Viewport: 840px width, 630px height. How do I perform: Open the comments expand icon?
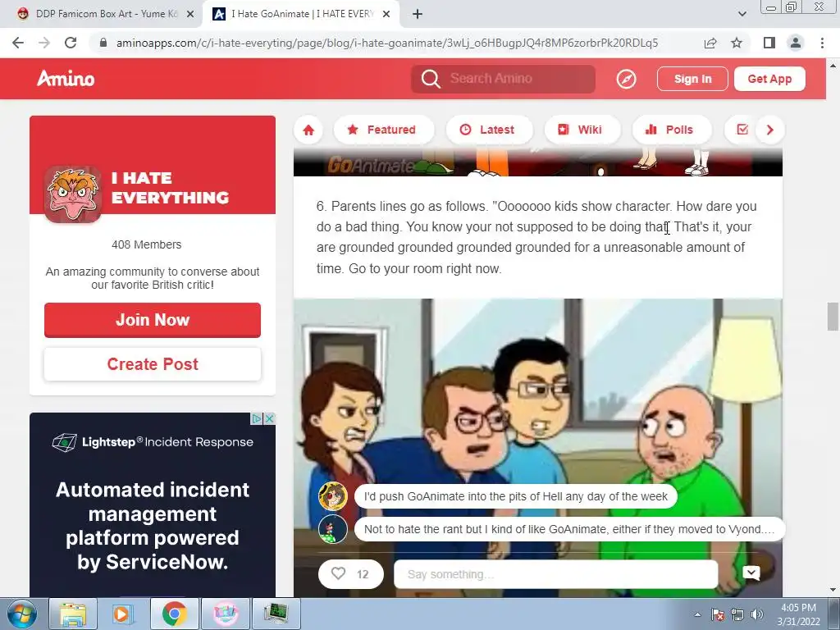click(x=751, y=573)
